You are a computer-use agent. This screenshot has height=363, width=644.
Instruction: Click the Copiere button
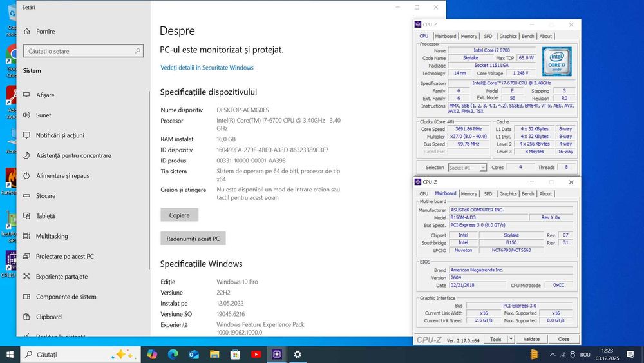pyautogui.click(x=180, y=215)
